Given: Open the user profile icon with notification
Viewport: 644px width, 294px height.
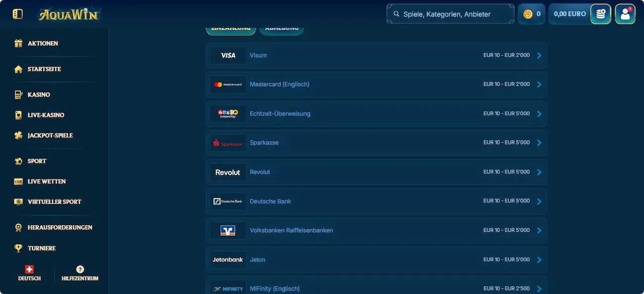Looking at the screenshot, I should coord(625,14).
